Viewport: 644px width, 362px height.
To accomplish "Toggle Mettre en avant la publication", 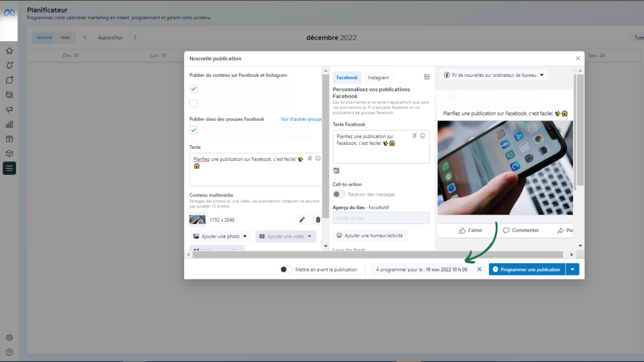I will [x=286, y=269].
